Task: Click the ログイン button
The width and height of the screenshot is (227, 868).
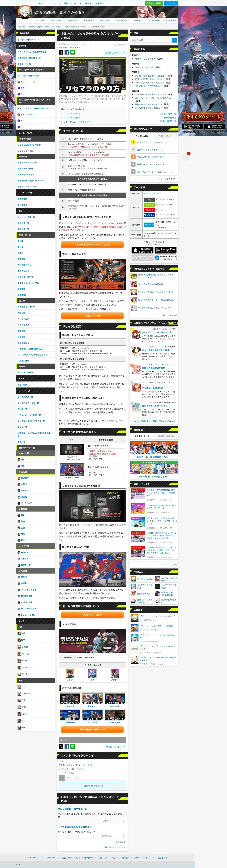Action: (171, 3)
